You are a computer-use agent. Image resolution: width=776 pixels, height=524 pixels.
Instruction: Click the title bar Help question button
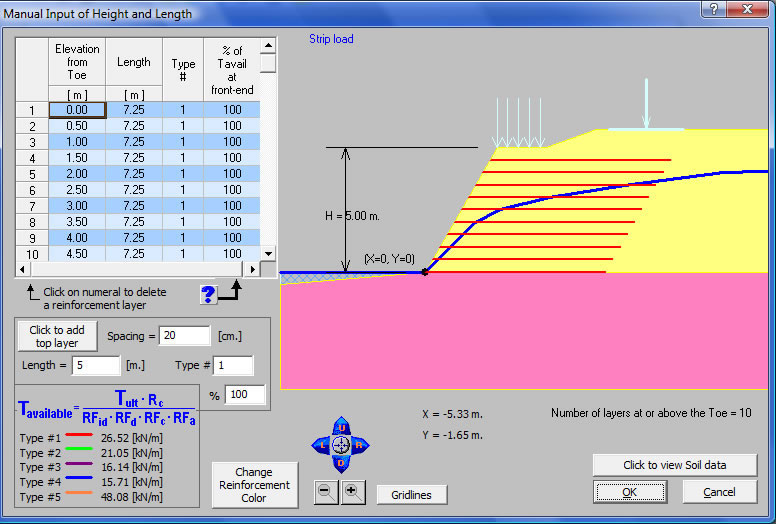point(711,10)
